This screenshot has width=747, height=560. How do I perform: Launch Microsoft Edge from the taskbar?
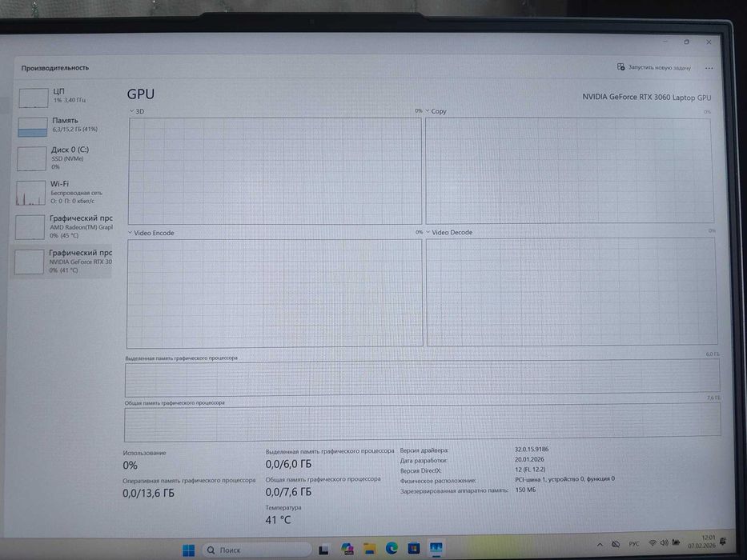click(392, 548)
